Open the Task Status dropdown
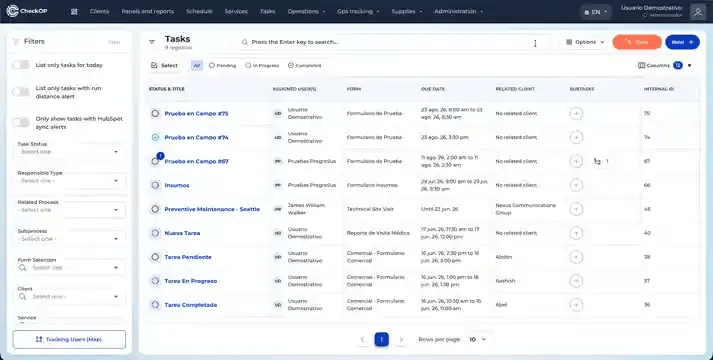Viewport: 713px width, 360px height. tap(70, 152)
